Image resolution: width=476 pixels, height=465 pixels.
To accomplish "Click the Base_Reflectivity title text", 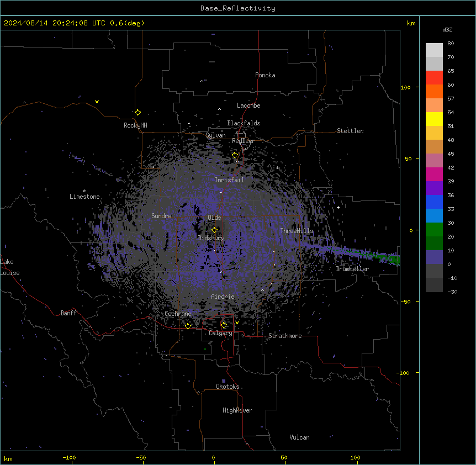I will tap(238, 8).
